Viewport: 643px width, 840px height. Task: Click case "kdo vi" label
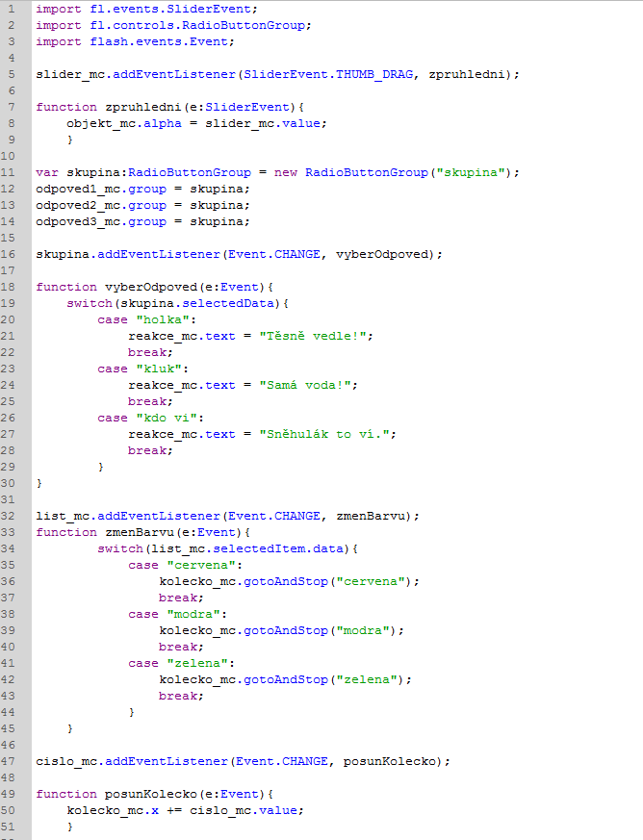coord(150,418)
